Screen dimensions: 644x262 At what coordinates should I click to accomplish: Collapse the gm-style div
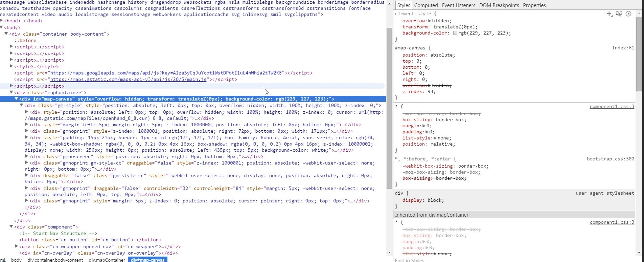[21, 105]
